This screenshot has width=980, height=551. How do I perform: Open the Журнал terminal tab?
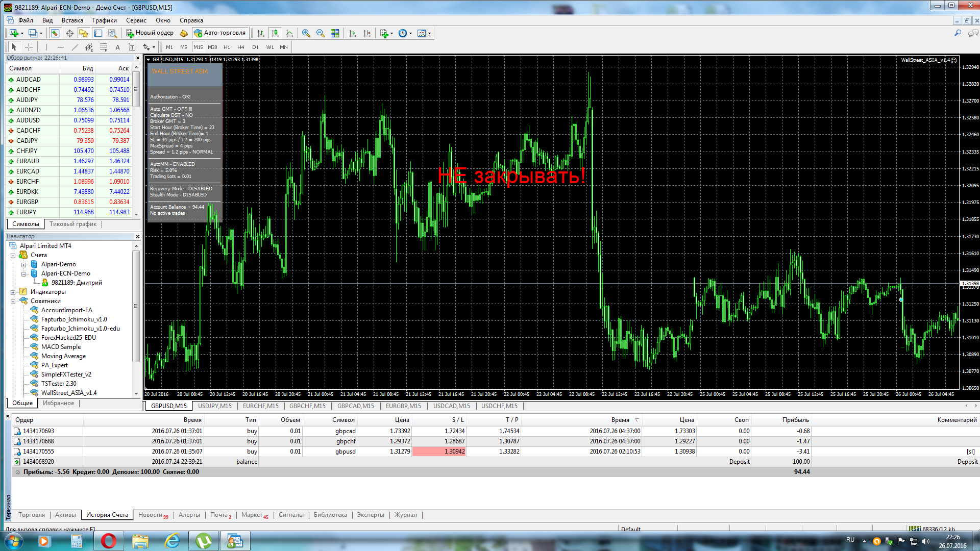click(x=406, y=515)
